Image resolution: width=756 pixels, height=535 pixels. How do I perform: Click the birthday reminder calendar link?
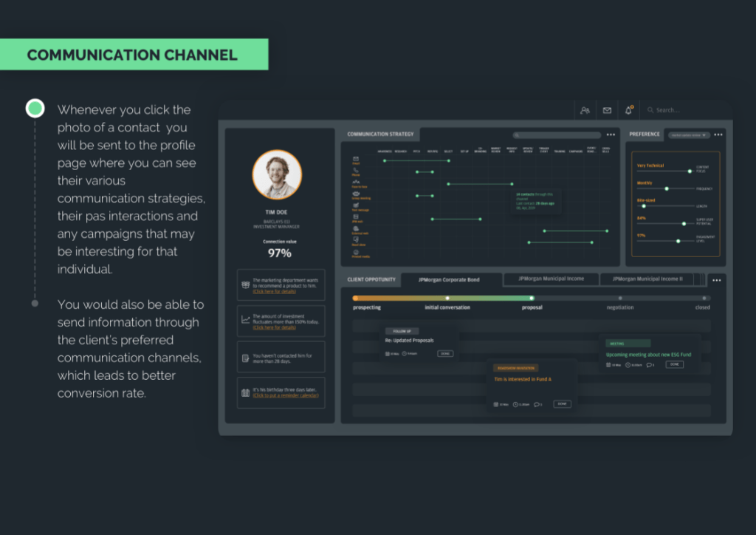(285, 395)
